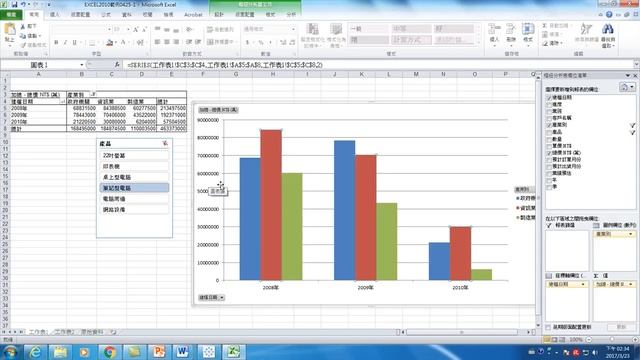Image resolution: width=640 pixels, height=360 pixels.
Task: Click the Copy (複製) icon
Action: point(23,36)
